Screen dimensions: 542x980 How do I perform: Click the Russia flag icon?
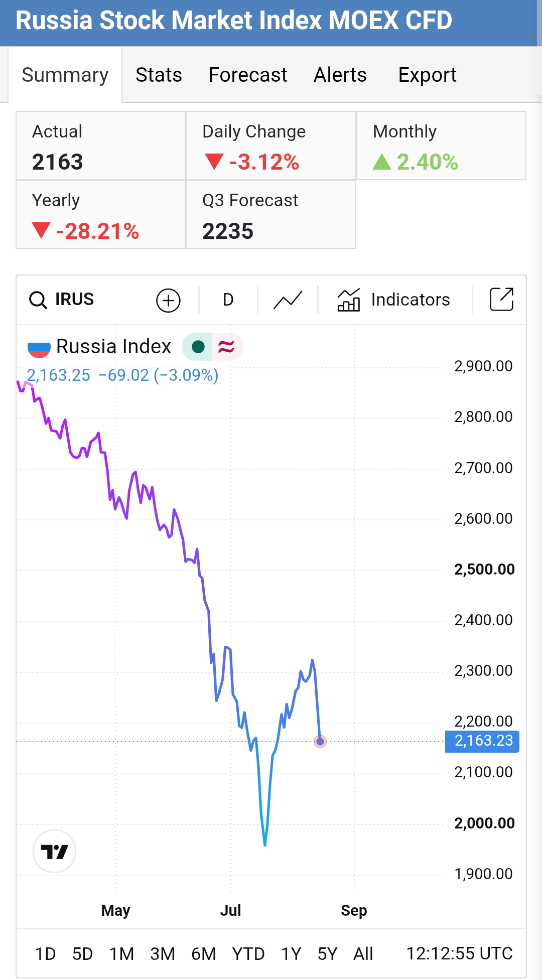[39, 347]
